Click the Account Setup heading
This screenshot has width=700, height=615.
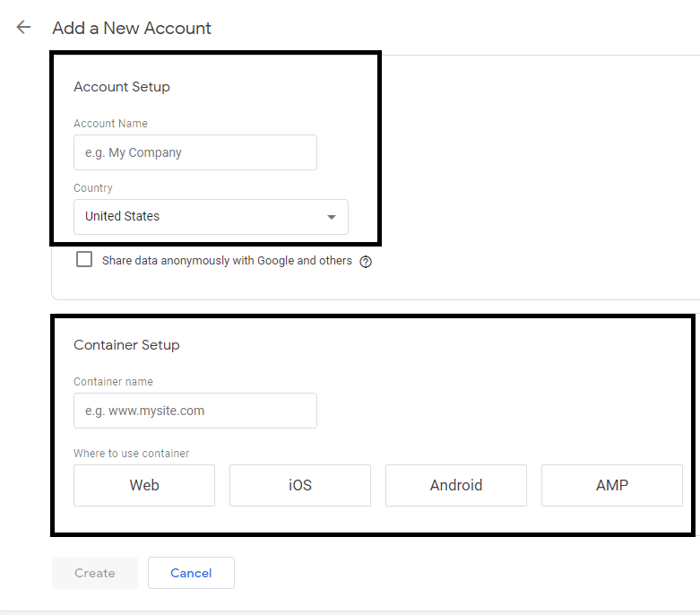122,87
